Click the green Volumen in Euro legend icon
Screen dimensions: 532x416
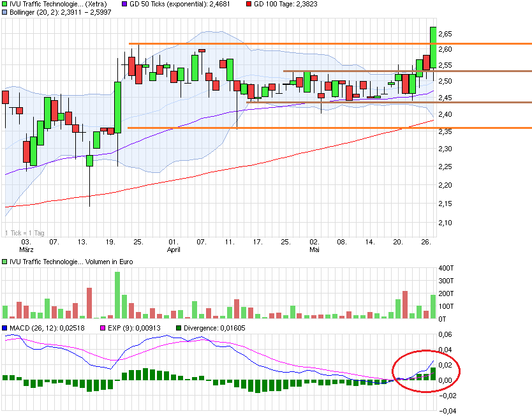point(6,263)
